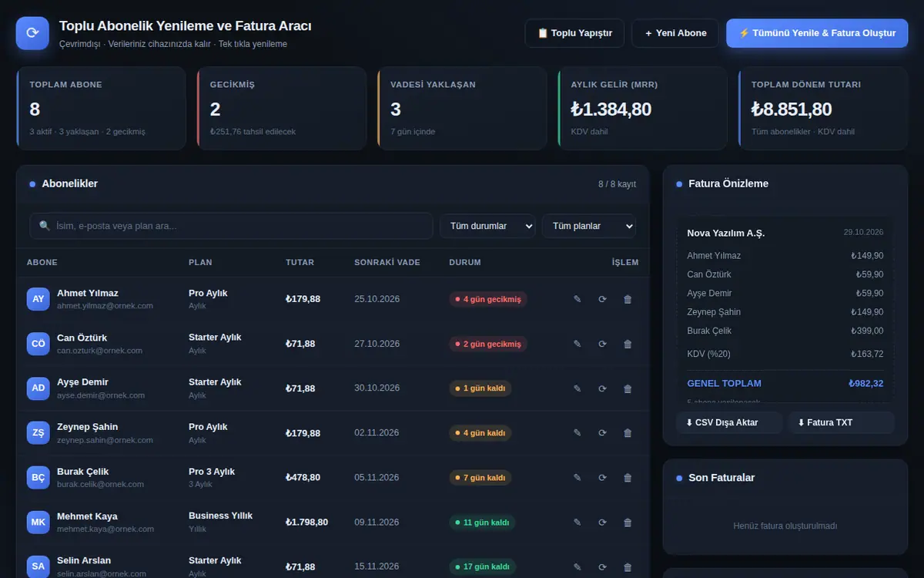The width and height of the screenshot is (924, 578).
Task: Click the AY avatar for Ahmet Yılmaz
Action: (38, 299)
